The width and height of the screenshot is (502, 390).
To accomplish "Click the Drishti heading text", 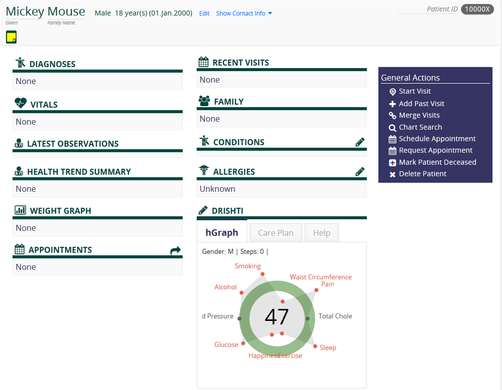I will [227, 211].
